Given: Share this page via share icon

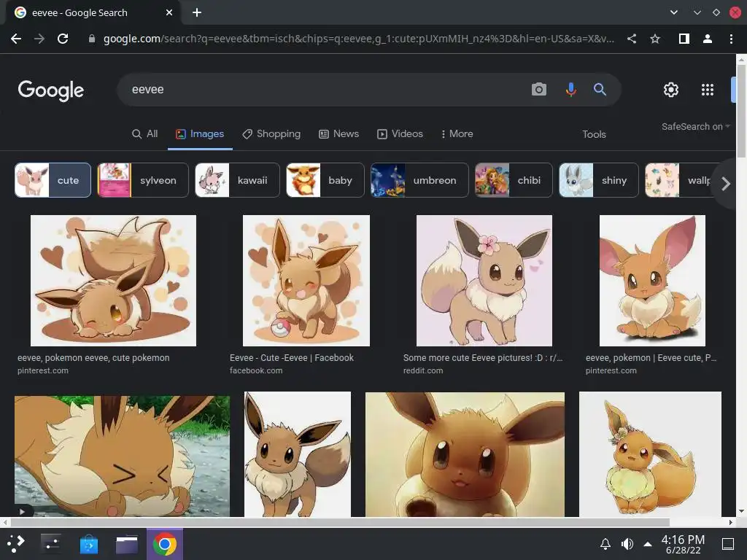Looking at the screenshot, I should [632, 39].
